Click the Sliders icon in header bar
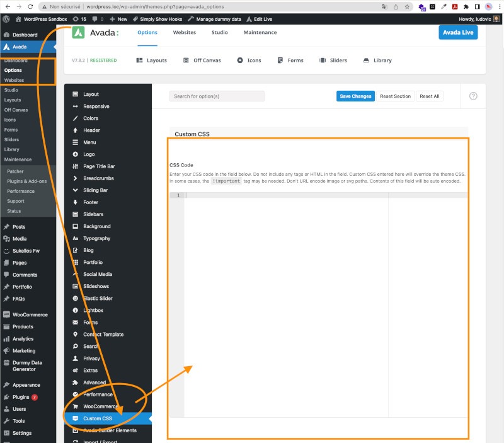Viewport: 504px width, 443px height. pos(323,60)
